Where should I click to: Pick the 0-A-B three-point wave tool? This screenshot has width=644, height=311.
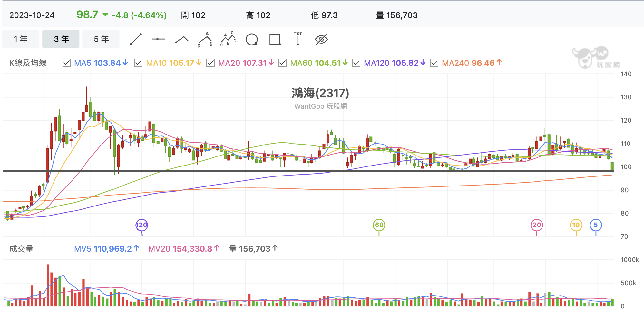click(205, 39)
